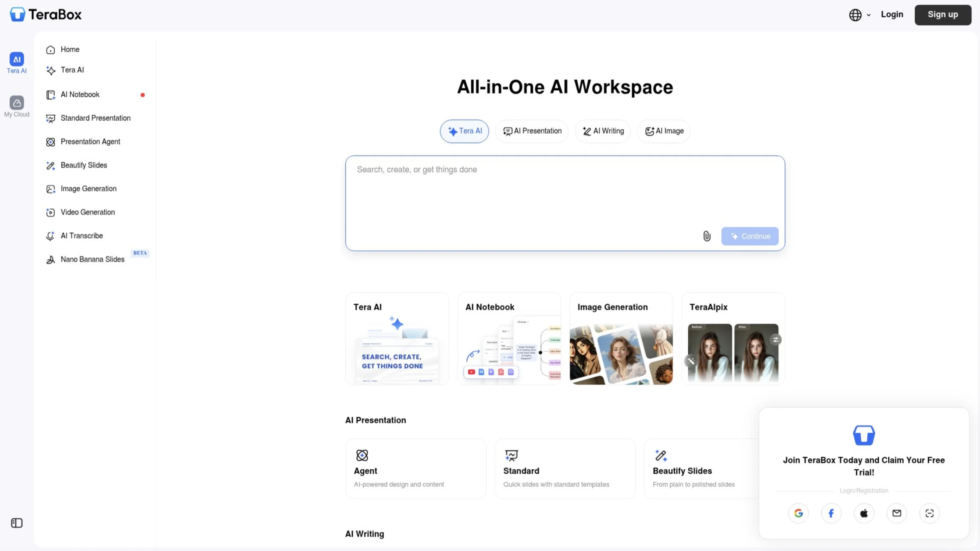The image size is (980, 551).
Task: Sign in with the Facebook icon
Action: click(x=831, y=513)
